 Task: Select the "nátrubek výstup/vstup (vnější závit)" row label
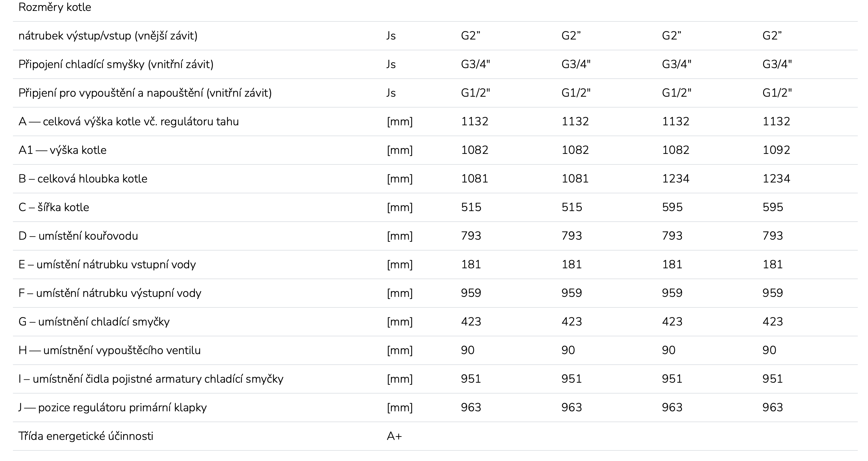(108, 36)
